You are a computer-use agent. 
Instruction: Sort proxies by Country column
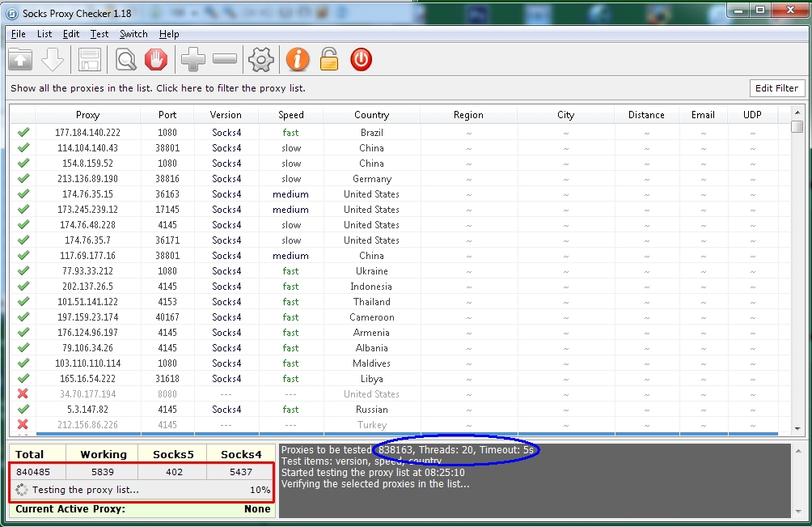pyautogui.click(x=370, y=114)
